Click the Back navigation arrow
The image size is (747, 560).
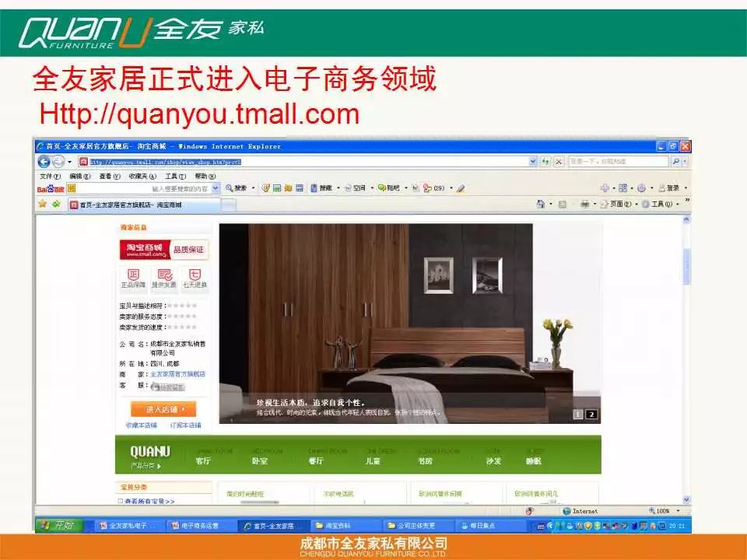point(42,160)
